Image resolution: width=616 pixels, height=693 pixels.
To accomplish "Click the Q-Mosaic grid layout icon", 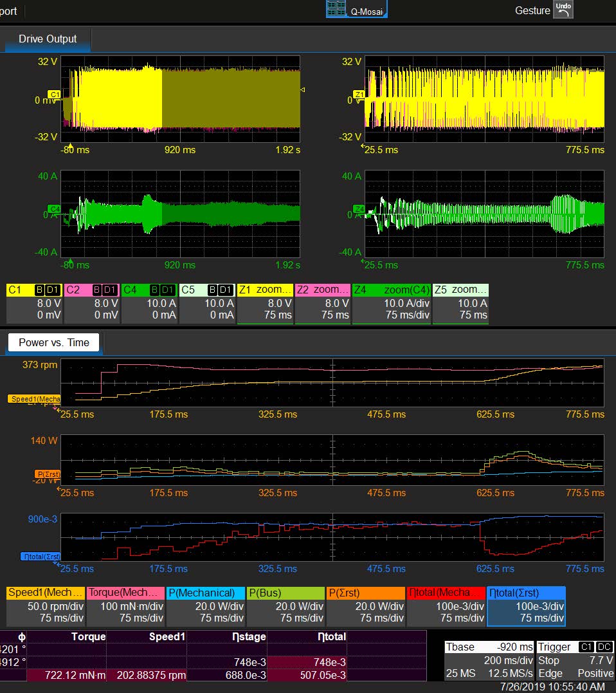I will coord(336,8).
